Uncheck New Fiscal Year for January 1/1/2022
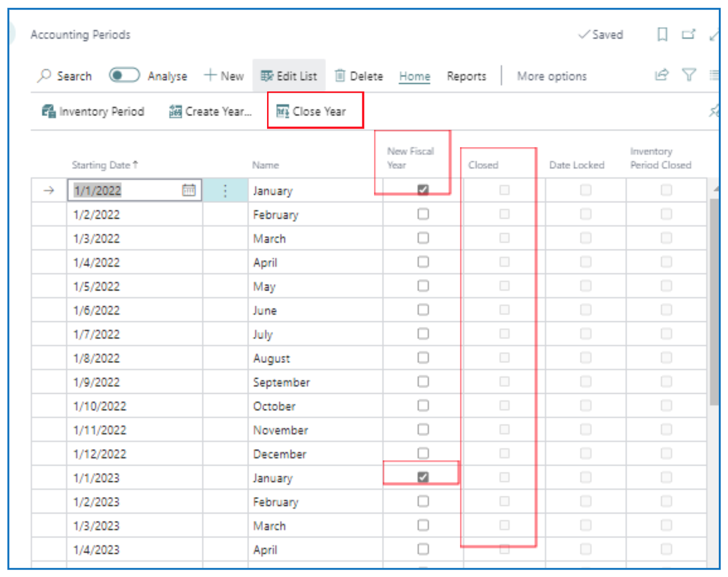 tap(423, 190)
